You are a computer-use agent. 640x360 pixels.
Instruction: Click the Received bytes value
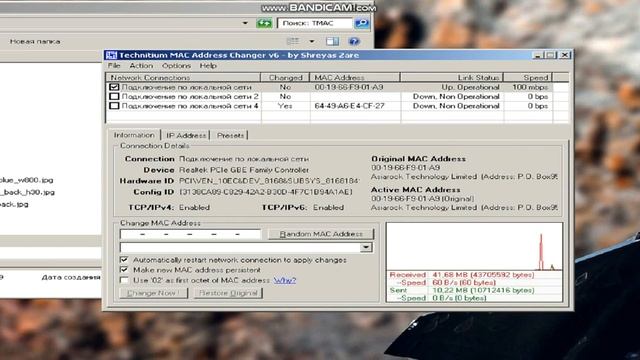coord(483,275)
